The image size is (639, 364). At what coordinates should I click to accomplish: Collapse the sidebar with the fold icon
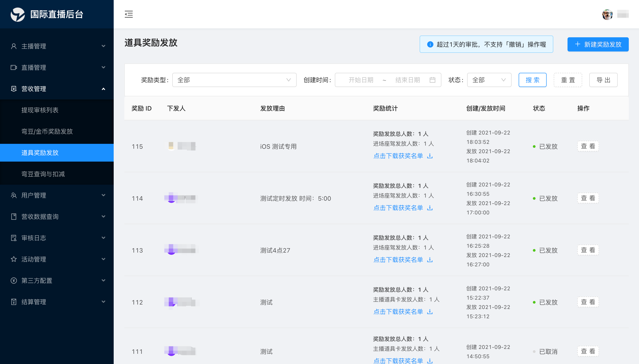129,14
